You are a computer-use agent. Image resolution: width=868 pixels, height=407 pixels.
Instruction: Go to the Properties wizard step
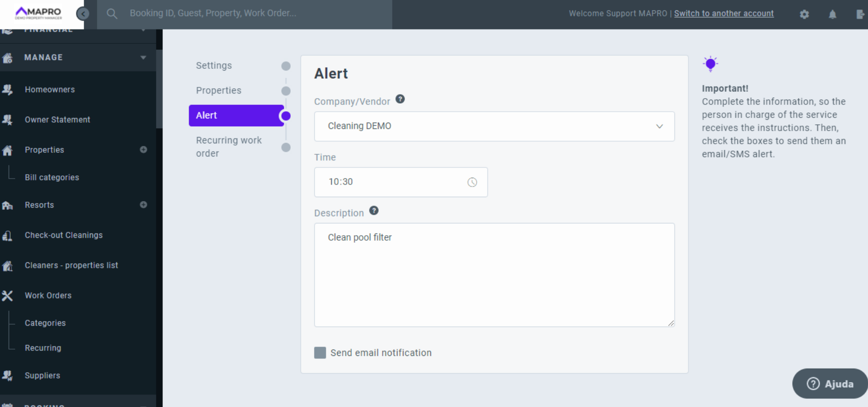219,90
